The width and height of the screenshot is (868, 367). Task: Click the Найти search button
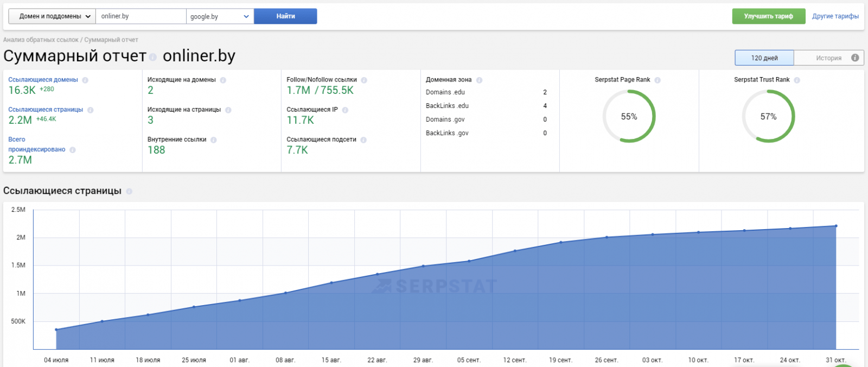coord(285,16)
